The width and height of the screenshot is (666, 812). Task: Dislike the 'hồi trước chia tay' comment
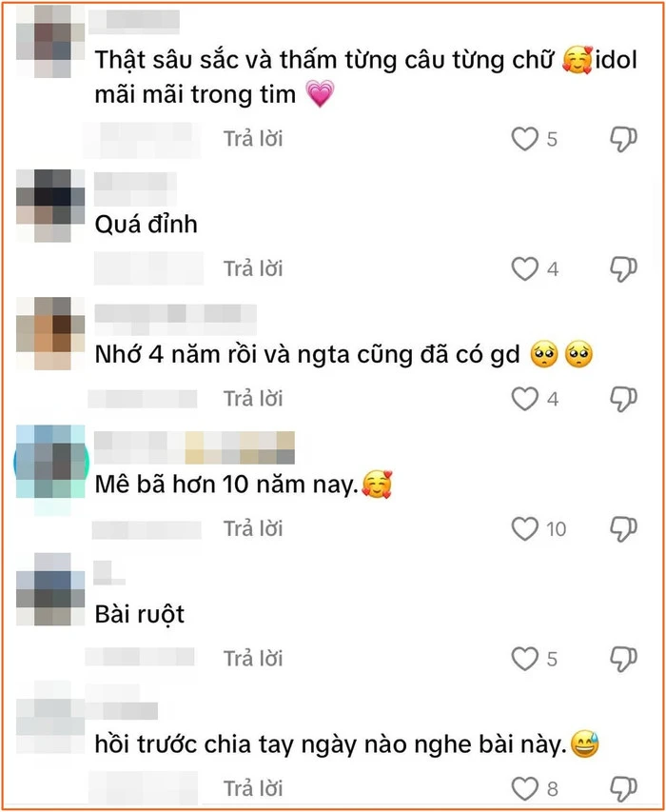pyautogui.click(x=623, y=789)
